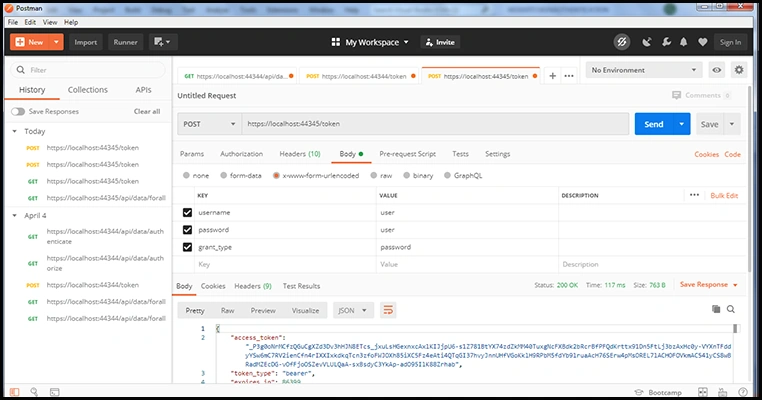Collapse the April 4 history group

(x=15, y=215)
